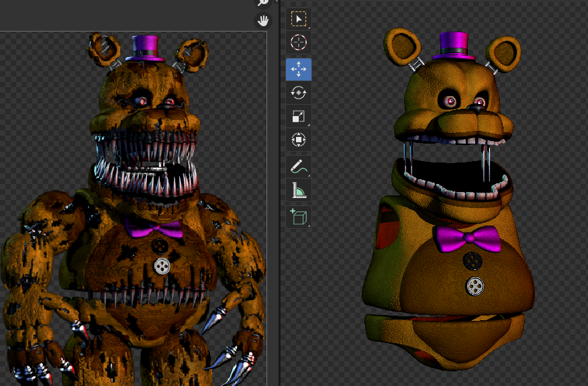Pick the Scale tool
Screen dimensions: 588x386
point(299,116)
